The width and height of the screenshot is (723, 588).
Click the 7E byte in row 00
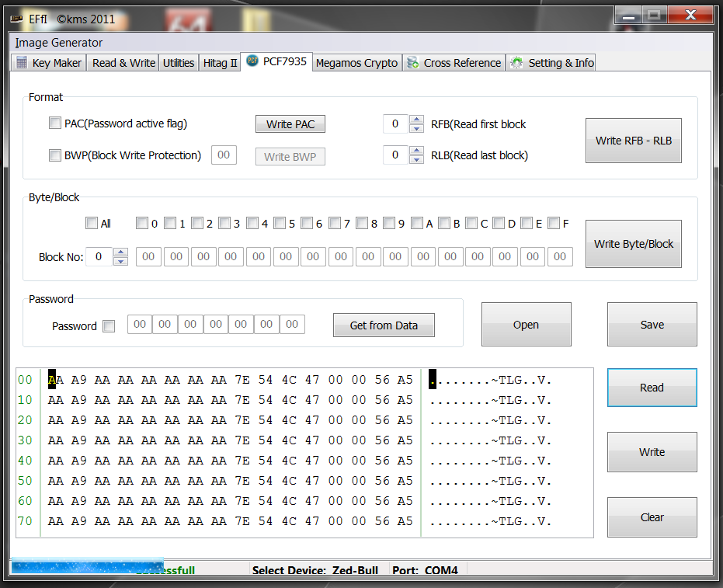click(242, 380)
